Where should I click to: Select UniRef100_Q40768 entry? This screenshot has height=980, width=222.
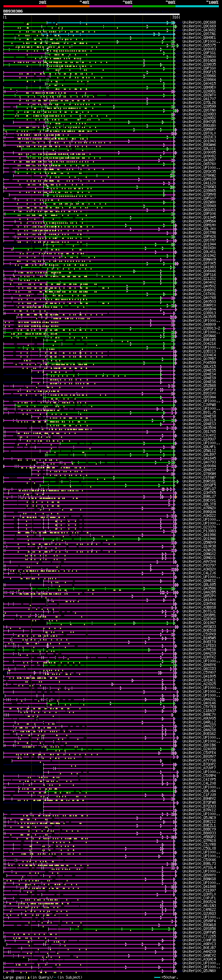click(x=199, y=298)
